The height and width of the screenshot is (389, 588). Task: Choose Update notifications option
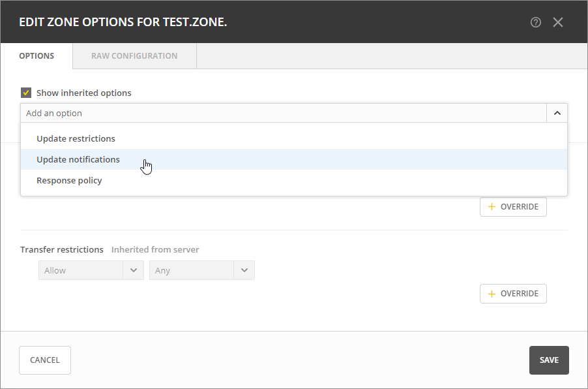coord(78,159)
